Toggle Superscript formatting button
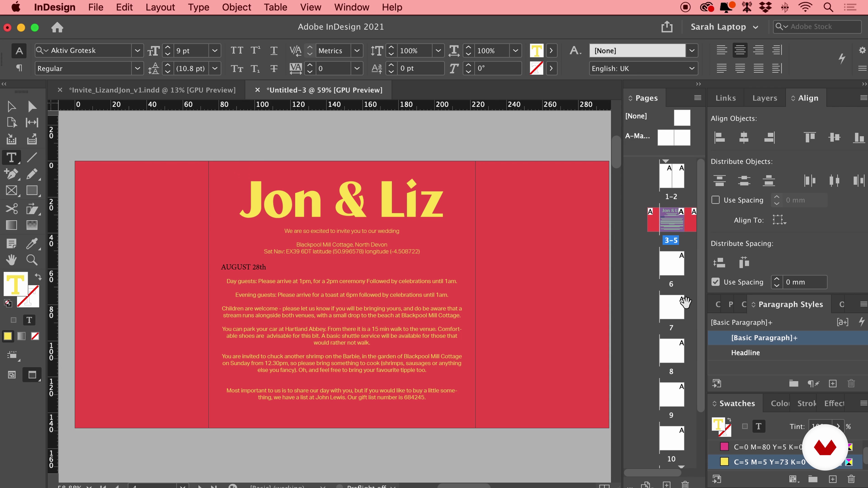Viewport: 868px width, 488px height. click(255, 51)
